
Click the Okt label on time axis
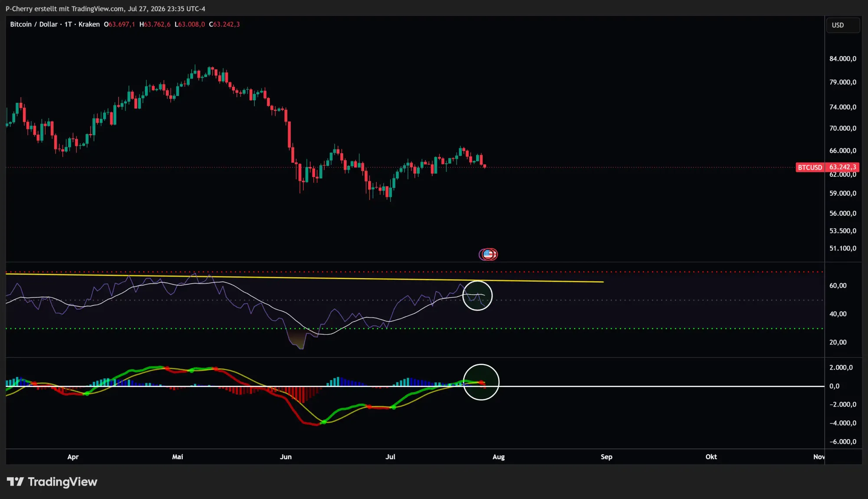(711, 457)
